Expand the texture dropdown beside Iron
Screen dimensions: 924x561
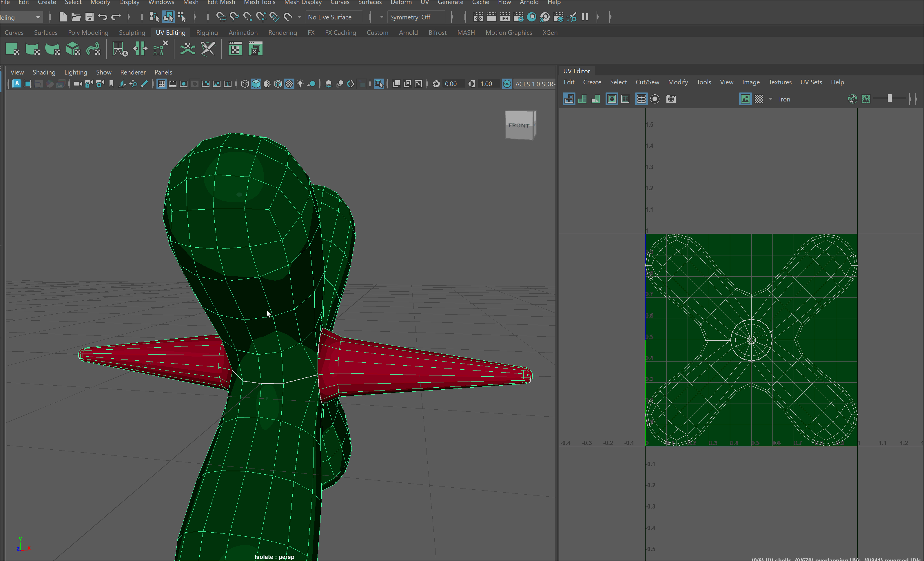tap(771, 99)
